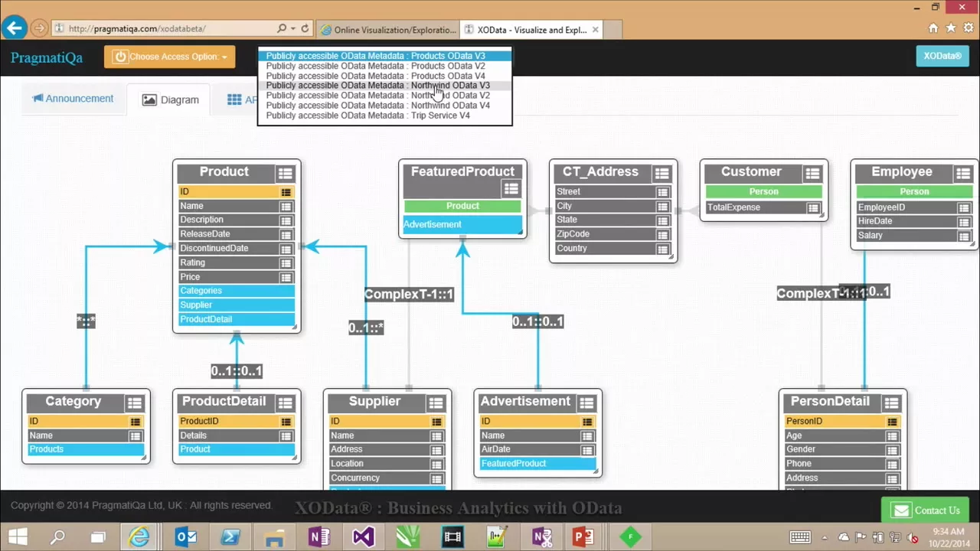This screenshot has width=980, height=551.
Task: Click the Supplier navigation property in Product
Action: (237, 305)
